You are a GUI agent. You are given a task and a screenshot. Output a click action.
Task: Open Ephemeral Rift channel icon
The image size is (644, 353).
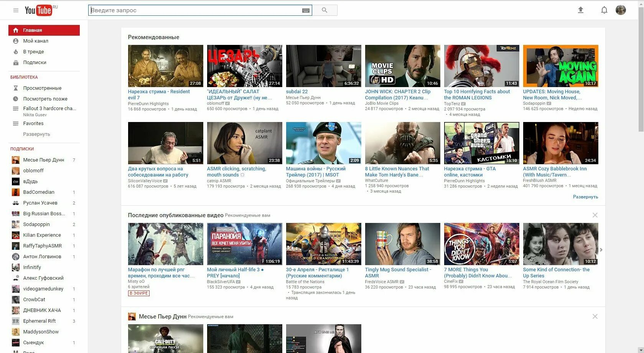coord(16,321)
